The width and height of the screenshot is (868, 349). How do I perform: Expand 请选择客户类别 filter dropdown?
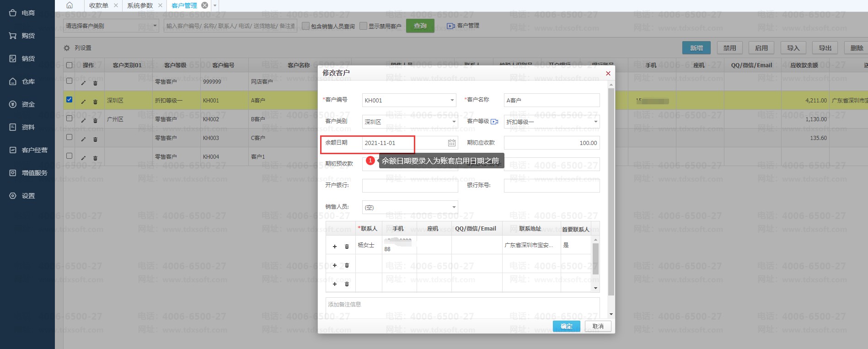coord(155,26)
